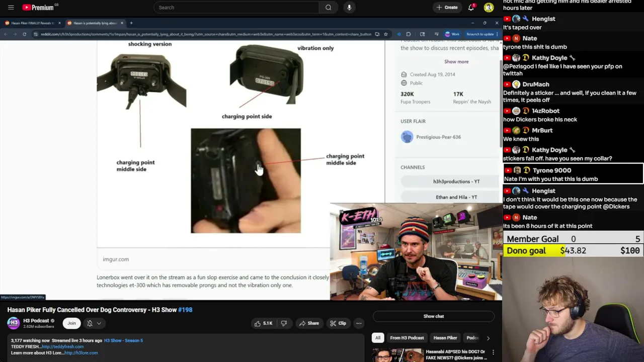Click the magnifier search button

tap(328, 8)
